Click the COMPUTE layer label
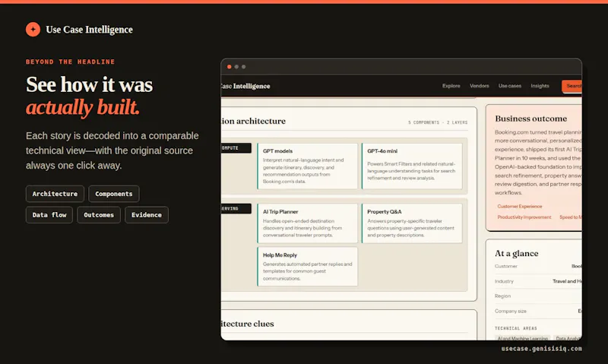The image size is (608, 364). [x=236, y=148]
